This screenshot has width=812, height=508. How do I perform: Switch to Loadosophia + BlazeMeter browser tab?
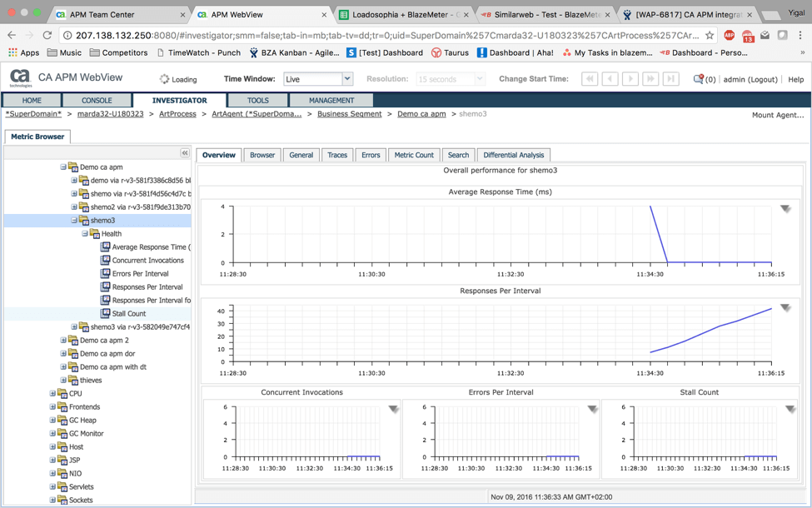pyautogui.click(x=403, y=14)
